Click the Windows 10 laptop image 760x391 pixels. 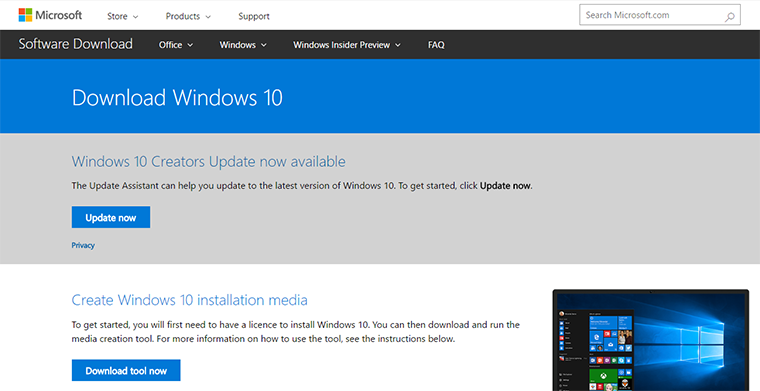pos(651,340)
